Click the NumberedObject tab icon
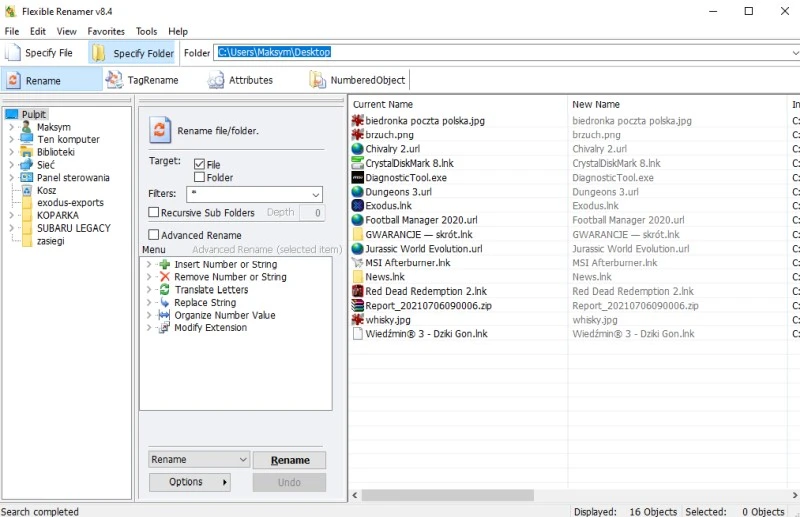 pyautogui.click(x=317, y=80)
